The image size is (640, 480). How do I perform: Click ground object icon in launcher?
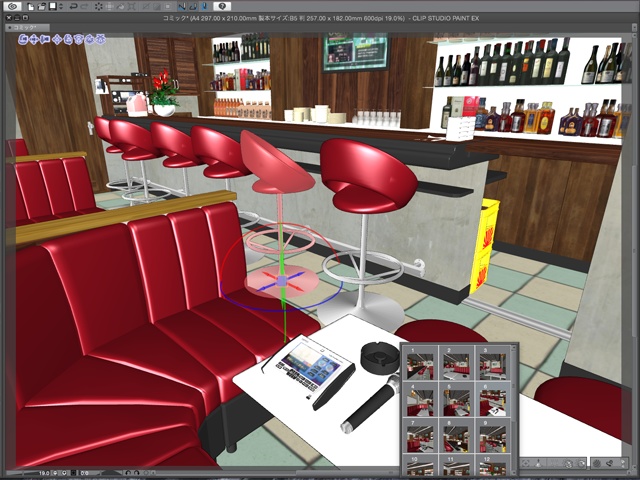pyautogui.click(x=538, y=463)
